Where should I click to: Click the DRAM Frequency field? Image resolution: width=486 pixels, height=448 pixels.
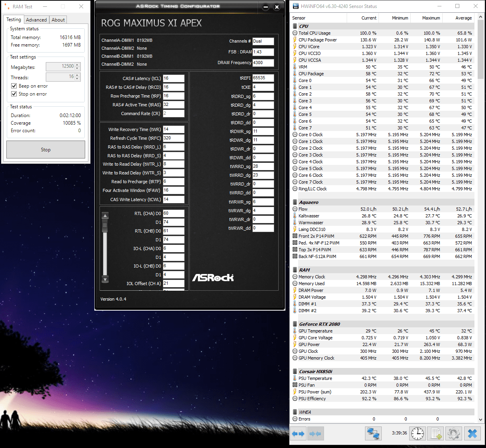[x=263, y=63]
